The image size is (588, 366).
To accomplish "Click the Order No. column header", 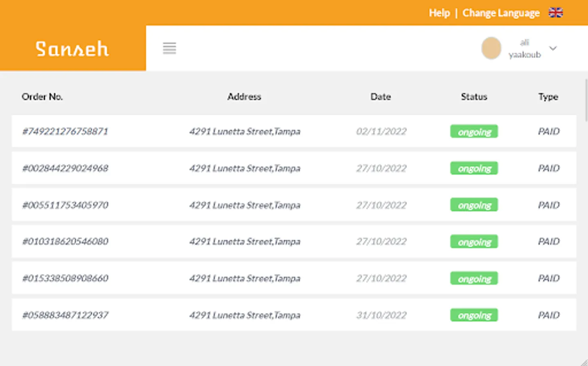I will tap(42, 97).
